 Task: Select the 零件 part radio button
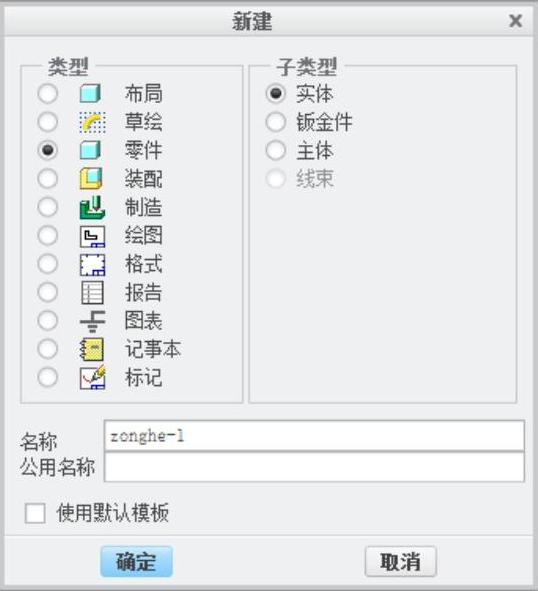point(48,150)
